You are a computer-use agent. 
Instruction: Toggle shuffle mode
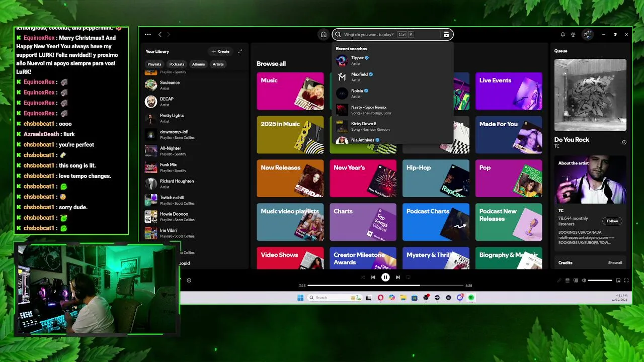(363, 278)
